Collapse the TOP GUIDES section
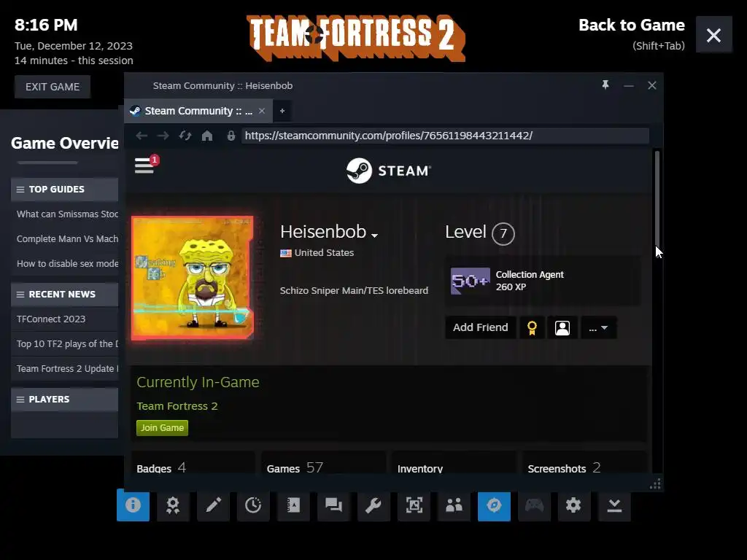 (64, 190)
